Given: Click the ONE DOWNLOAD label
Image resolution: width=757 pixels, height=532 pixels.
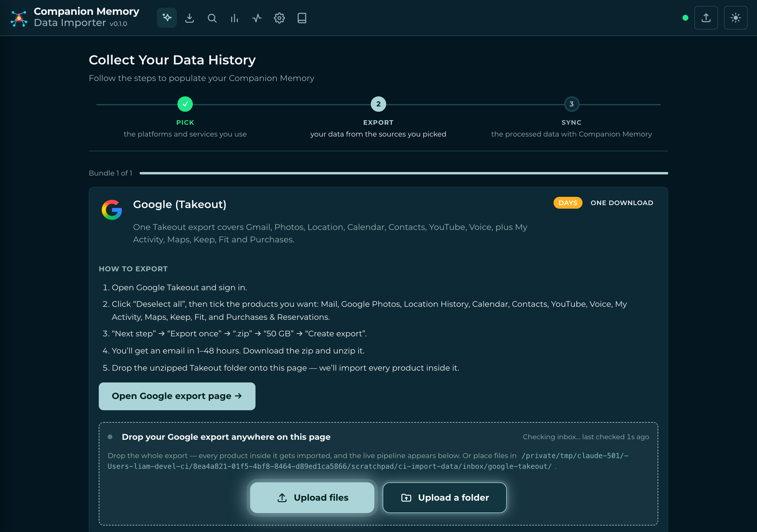Looking at the screenshot, I should (622, 203).
